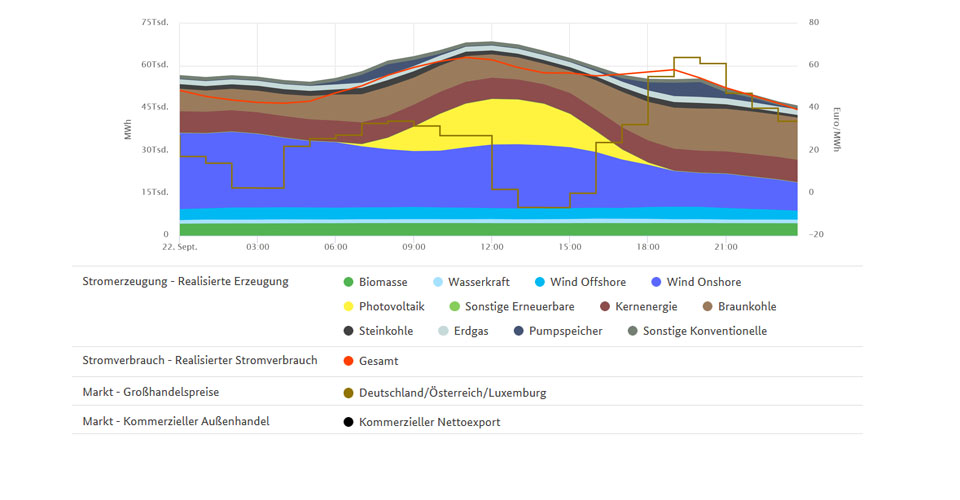Click the Erdgas legend label
The height and width of the screenshot is (500, 960).
pos(471,331)
